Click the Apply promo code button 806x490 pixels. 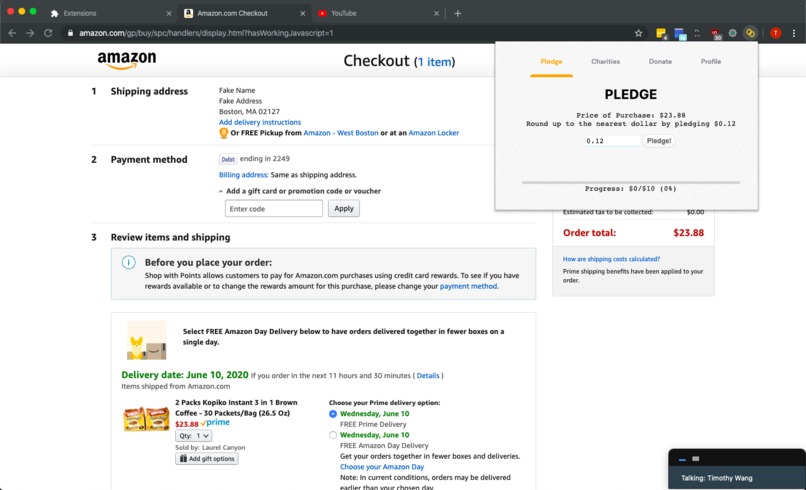point(344,208)
